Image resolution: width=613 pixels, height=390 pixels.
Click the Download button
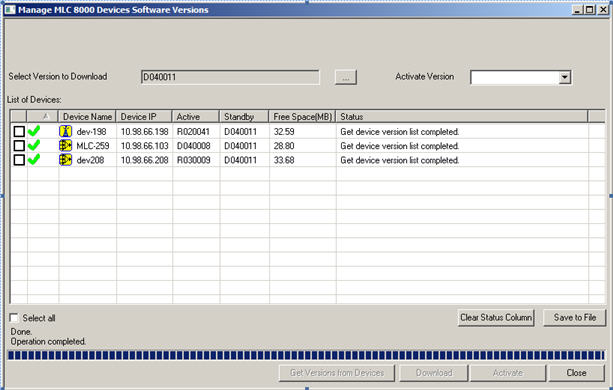click(x=434, y=373)
